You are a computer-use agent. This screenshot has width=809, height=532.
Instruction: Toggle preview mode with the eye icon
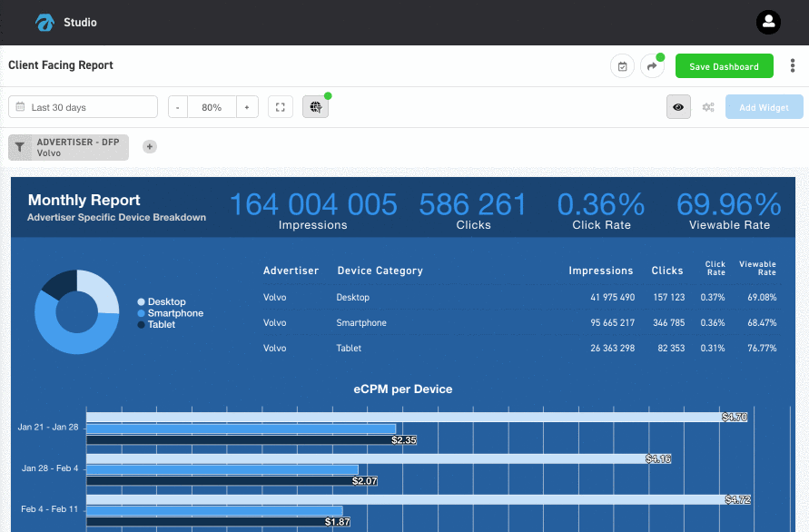pos(677,106)
